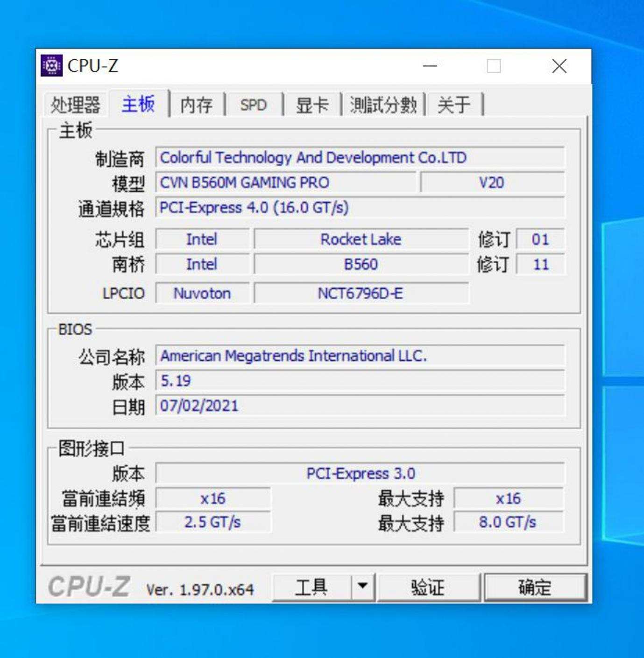Image resolution: width=644 pixels, height=658 pixels.
Task: Click the current link width x16 value
Action: (213, 498)
